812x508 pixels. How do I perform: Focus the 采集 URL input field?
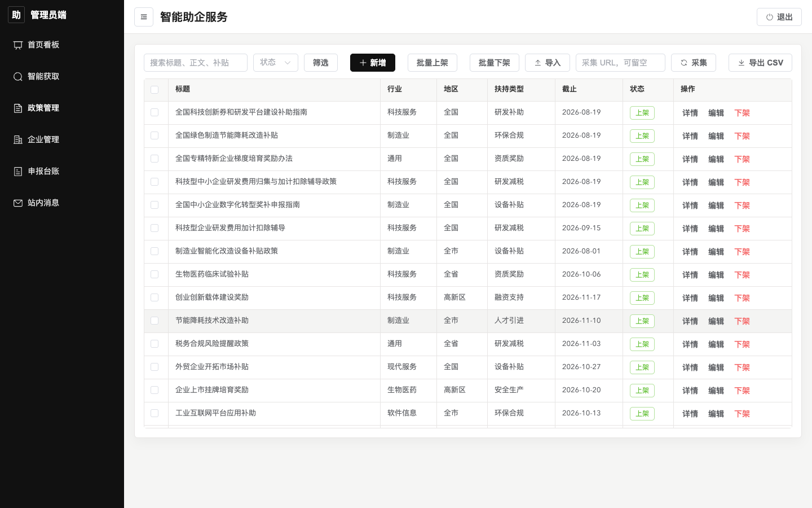pos(620,63)
